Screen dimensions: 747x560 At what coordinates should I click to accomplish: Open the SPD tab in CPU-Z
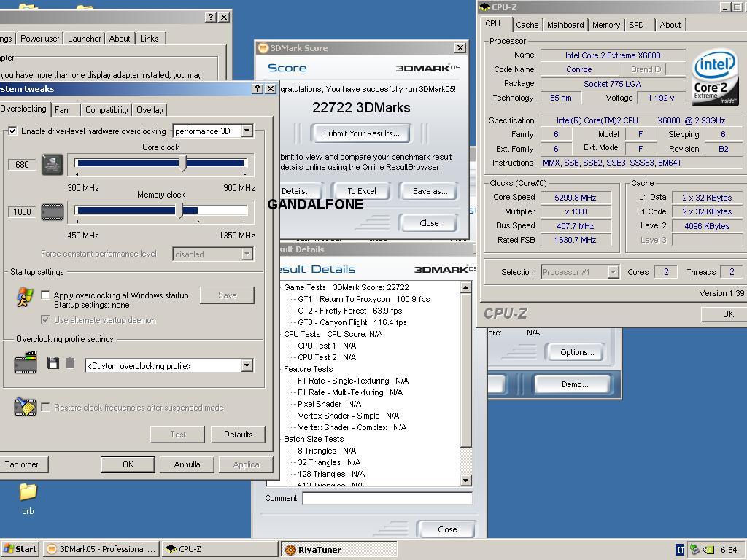coord(636,25)
